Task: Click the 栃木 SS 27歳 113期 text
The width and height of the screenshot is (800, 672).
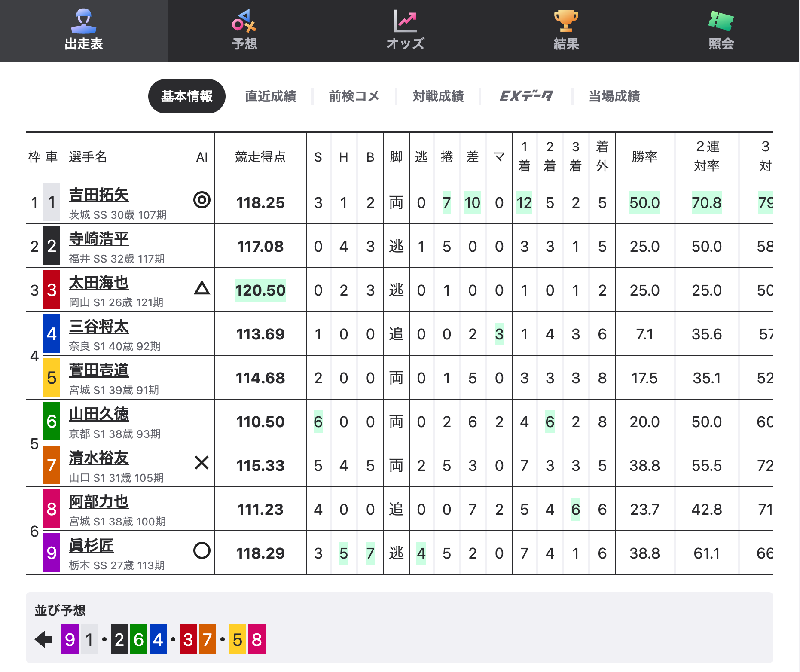Action: [117, 565]
